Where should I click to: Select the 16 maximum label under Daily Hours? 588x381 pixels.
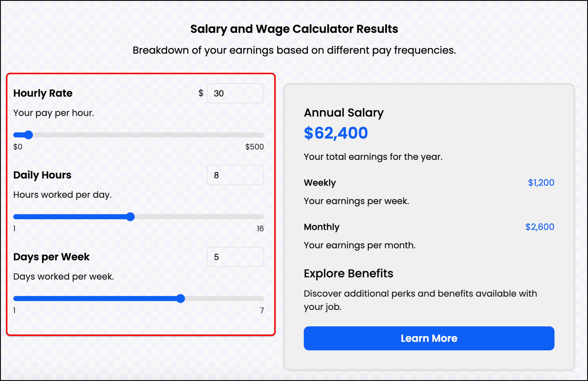260,228
